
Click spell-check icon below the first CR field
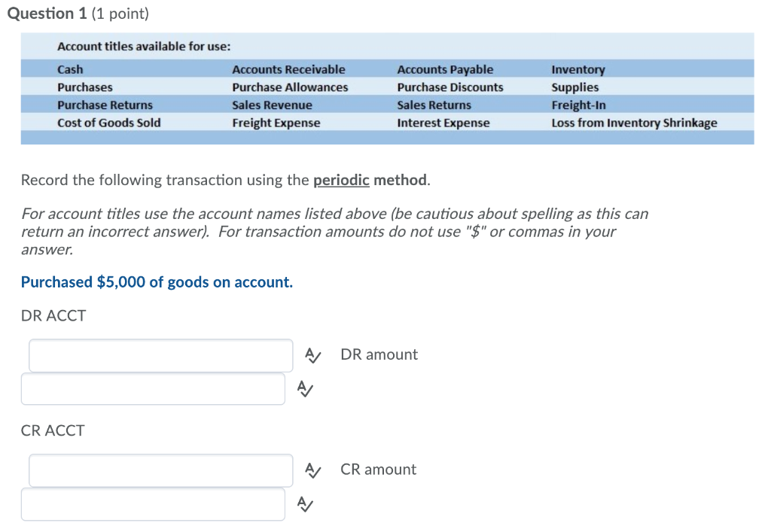(x=304, y=504)
